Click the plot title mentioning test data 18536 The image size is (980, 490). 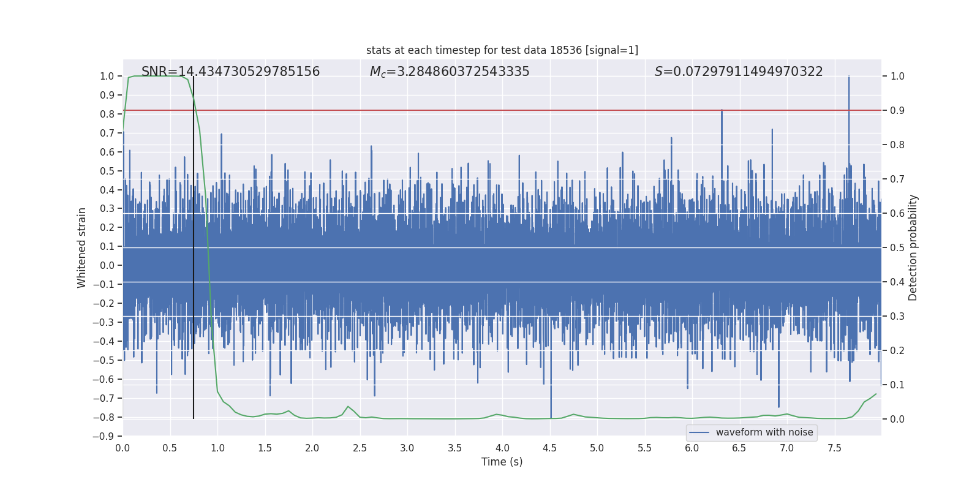point(502,50)
